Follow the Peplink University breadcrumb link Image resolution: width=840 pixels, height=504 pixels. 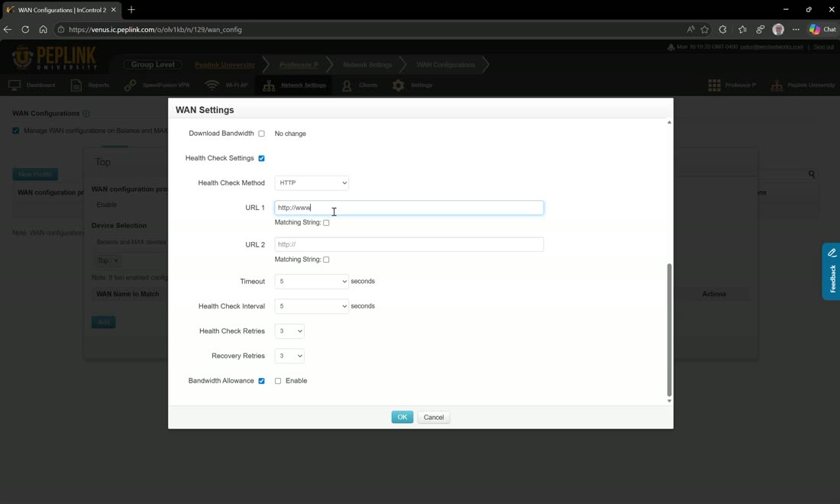225,65
